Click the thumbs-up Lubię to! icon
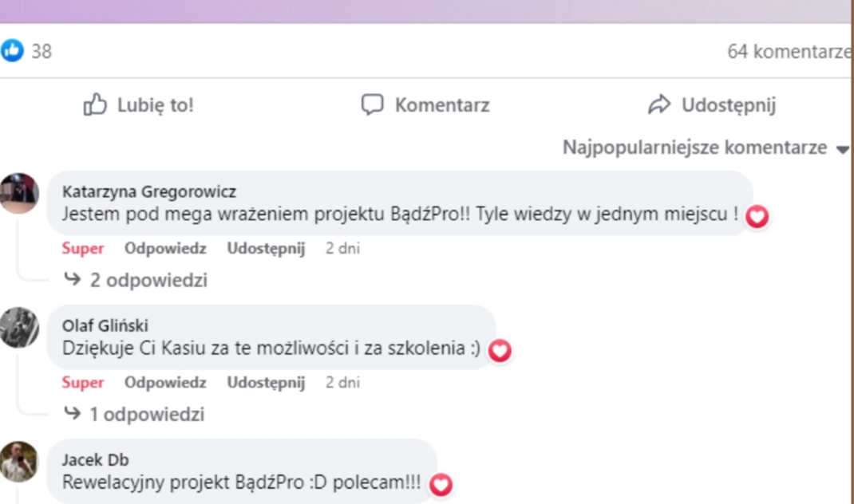Viewport: 854px width, 504px height. [x=95, y=104]
